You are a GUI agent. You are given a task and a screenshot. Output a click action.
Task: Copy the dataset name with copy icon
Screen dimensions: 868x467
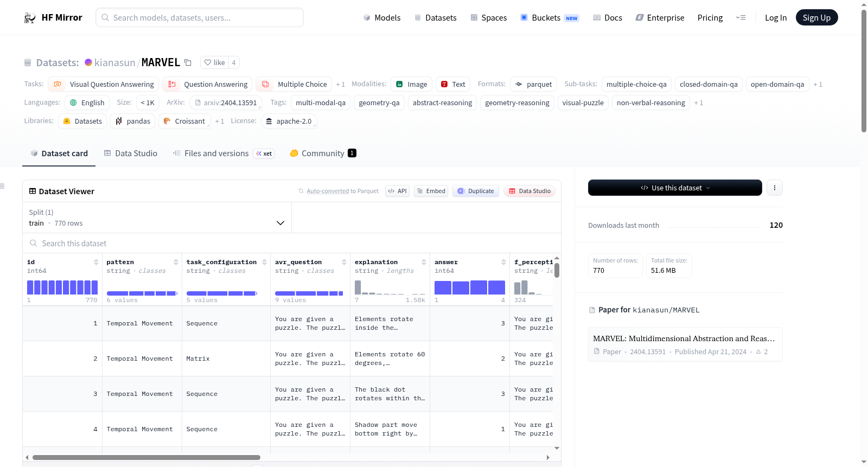click(188, 62)
